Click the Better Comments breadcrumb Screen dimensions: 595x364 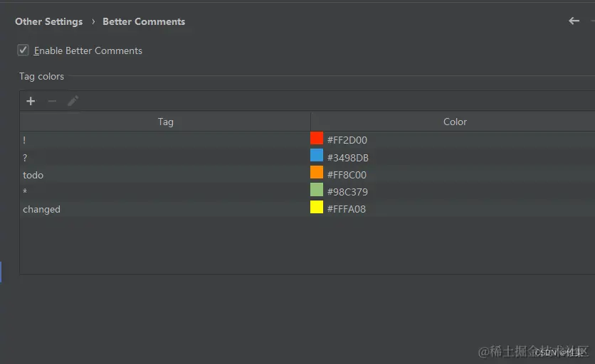pos(144,21)
